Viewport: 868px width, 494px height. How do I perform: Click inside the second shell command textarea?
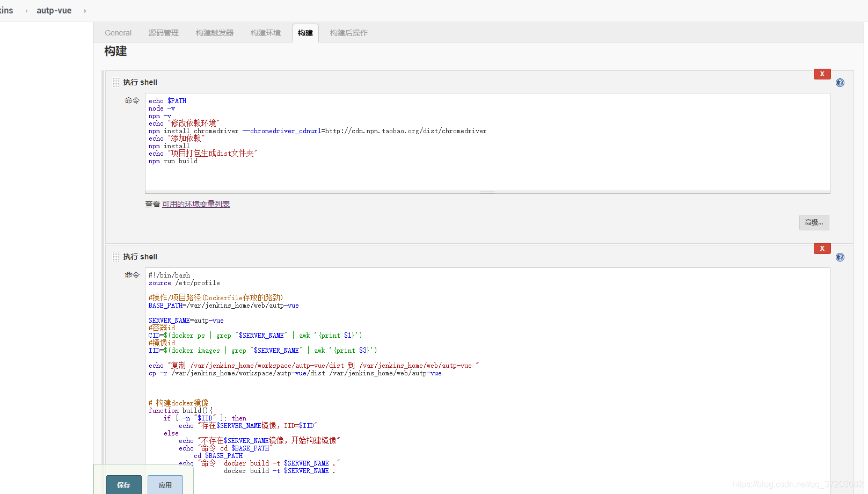click(483, 349)
